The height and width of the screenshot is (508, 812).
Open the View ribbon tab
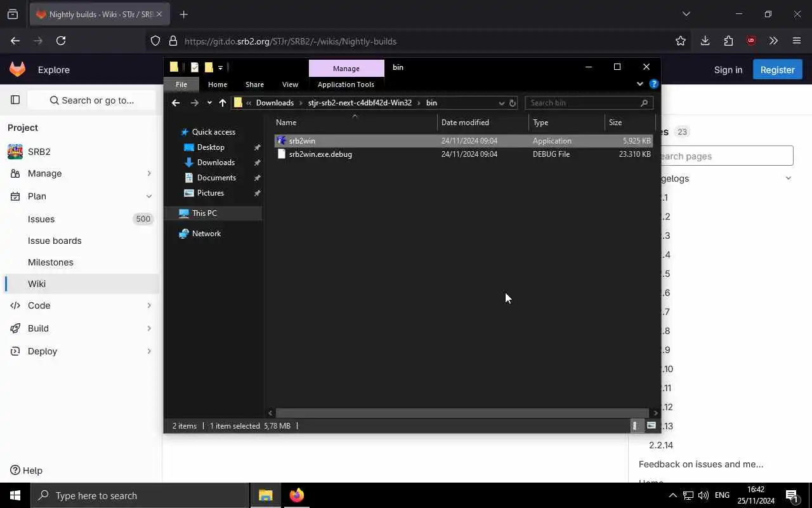tap(290, 84)
